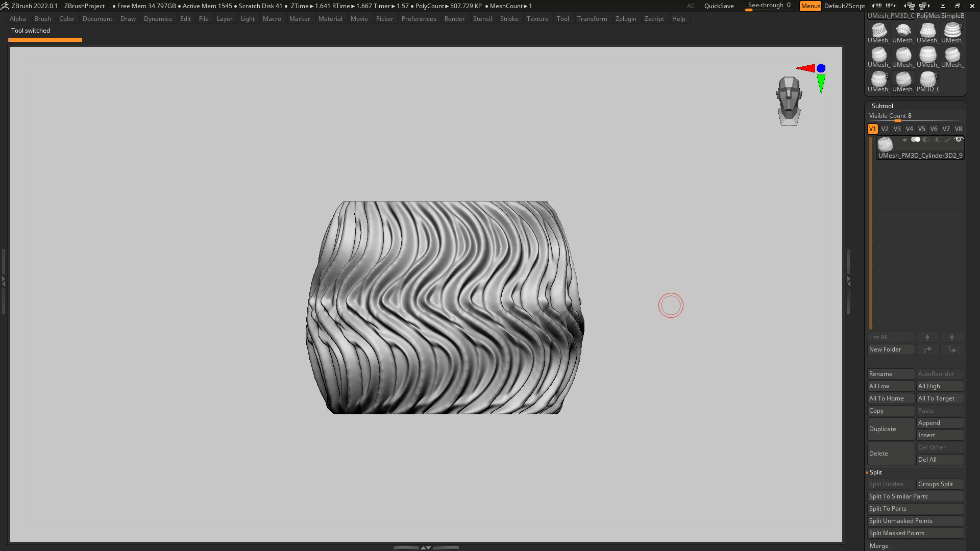Open the Alpha menu
Image resolution: width=980 pixels, height=551 pixels.
(x=17, y=19)
